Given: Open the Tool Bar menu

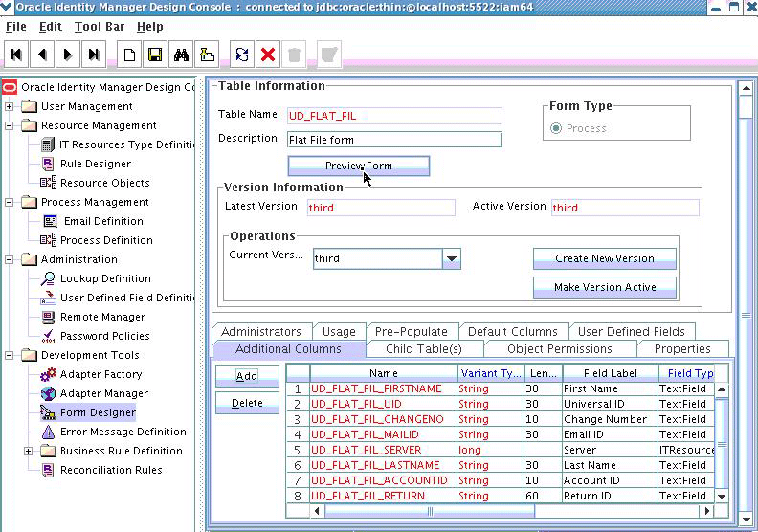Looking at the screenshot, I should pos(99,27).
